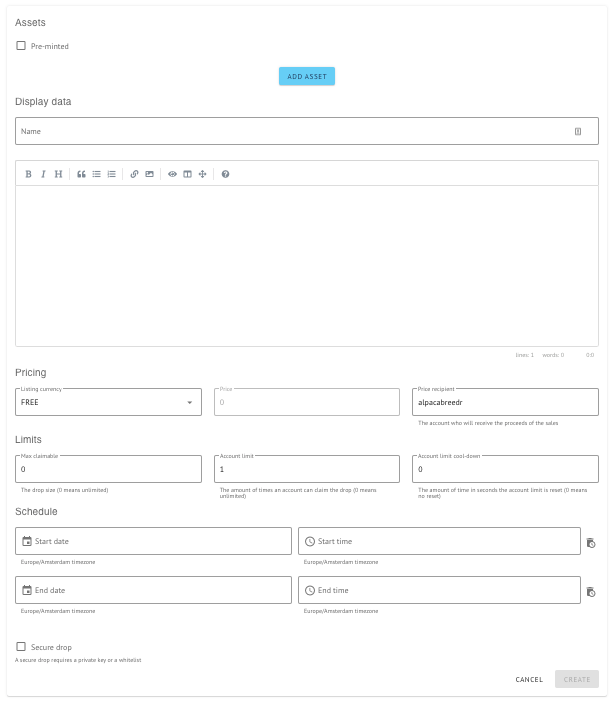Click the 'lines: 1' status text
The image size is (614, 705).
(x=525, y=355)
